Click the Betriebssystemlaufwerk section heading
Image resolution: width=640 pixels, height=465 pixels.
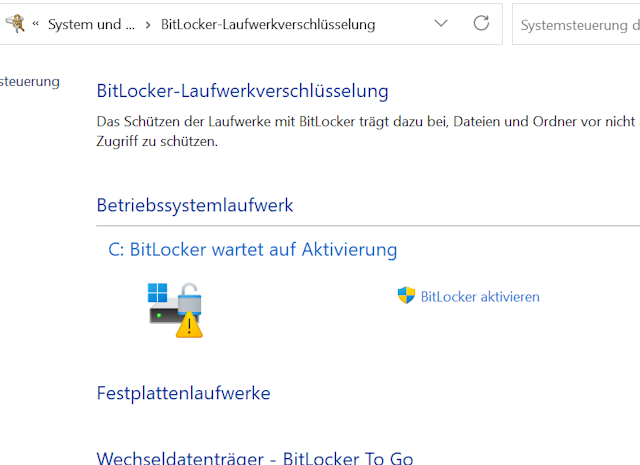195,205
